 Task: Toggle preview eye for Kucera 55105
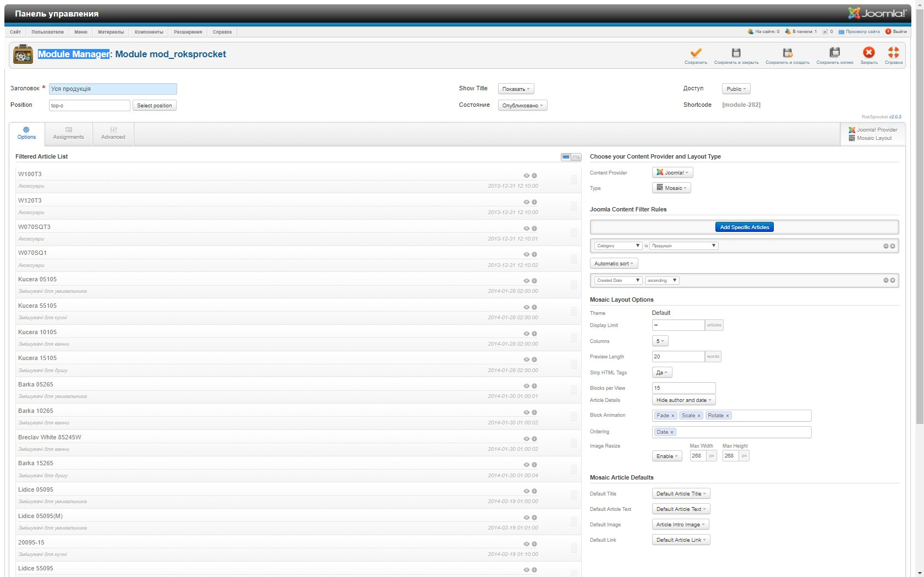526,307
